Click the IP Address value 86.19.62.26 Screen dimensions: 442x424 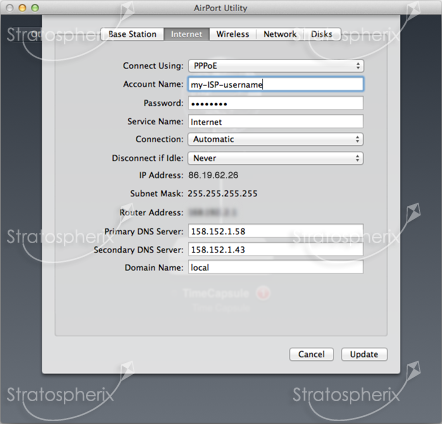tap(213, 175)
